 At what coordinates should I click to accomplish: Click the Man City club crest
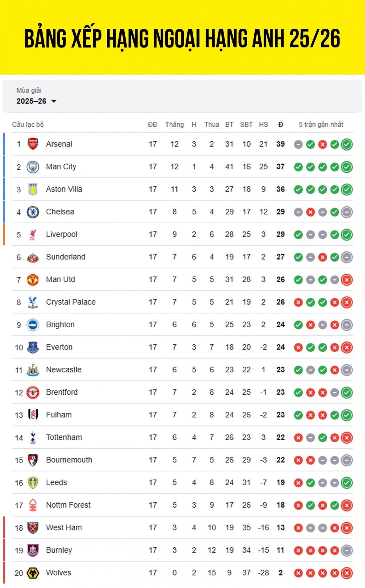click(x=33, y=167)
